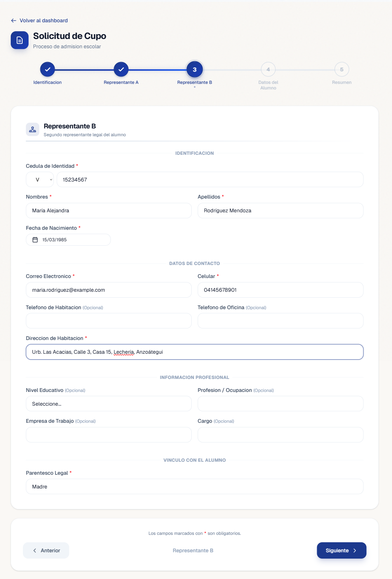Select step 4 Datos del Alumno
This screenshot has height=579, width=392.
tap(268, 69)
